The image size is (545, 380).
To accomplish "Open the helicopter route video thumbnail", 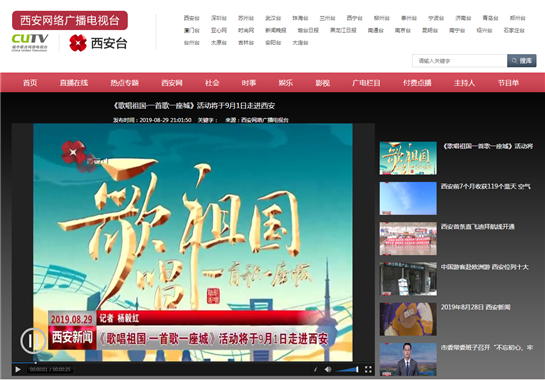I will tap(408, 238).
